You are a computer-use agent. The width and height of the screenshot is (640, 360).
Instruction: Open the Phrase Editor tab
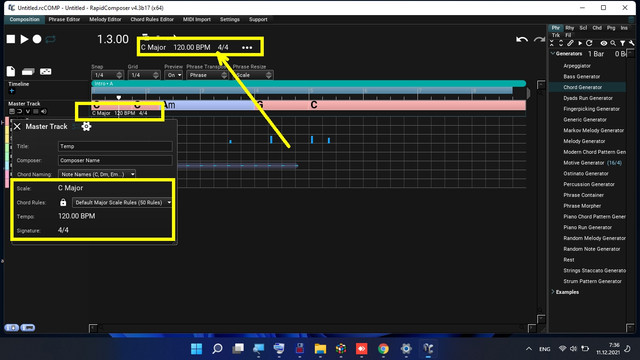tap(64, 20)
